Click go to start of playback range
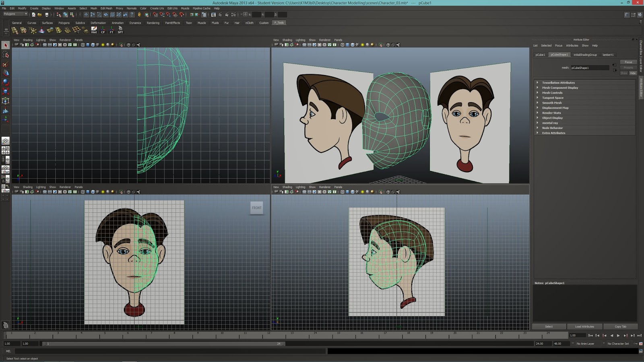Image resolution: width=644 pixels, height=362 pixels. (590, 335)
